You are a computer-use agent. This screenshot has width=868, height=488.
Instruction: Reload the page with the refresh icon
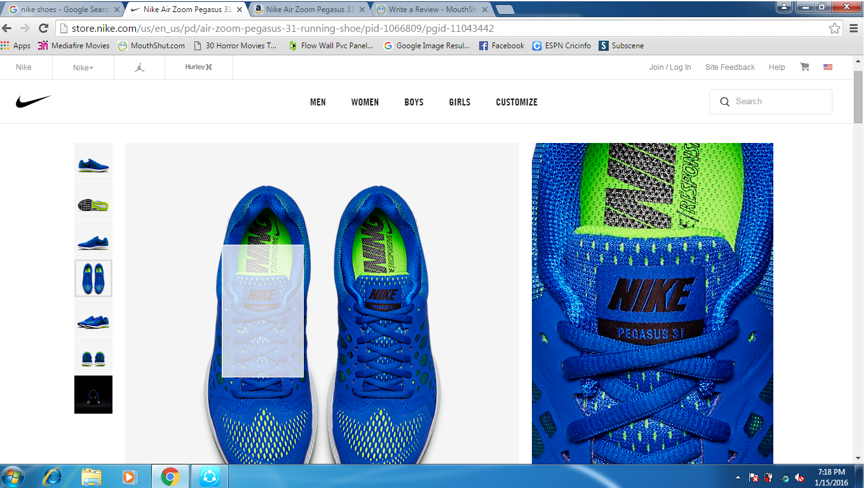(x=43, y=29)
